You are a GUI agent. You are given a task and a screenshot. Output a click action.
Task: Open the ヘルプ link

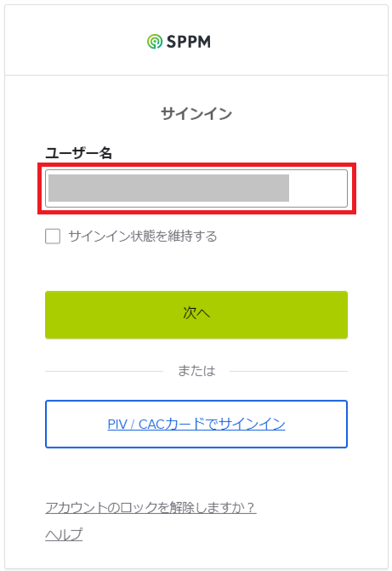click(x=64, y=534)
